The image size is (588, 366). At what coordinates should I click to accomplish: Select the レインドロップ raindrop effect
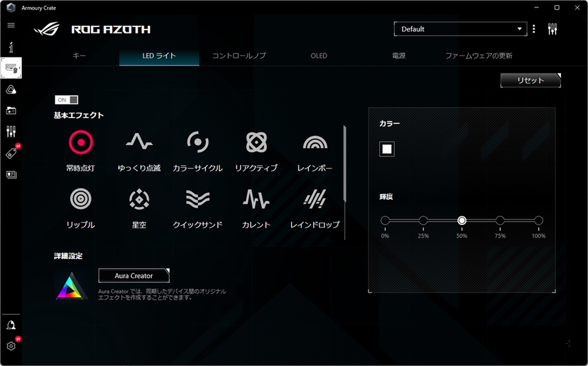point(315,209)
